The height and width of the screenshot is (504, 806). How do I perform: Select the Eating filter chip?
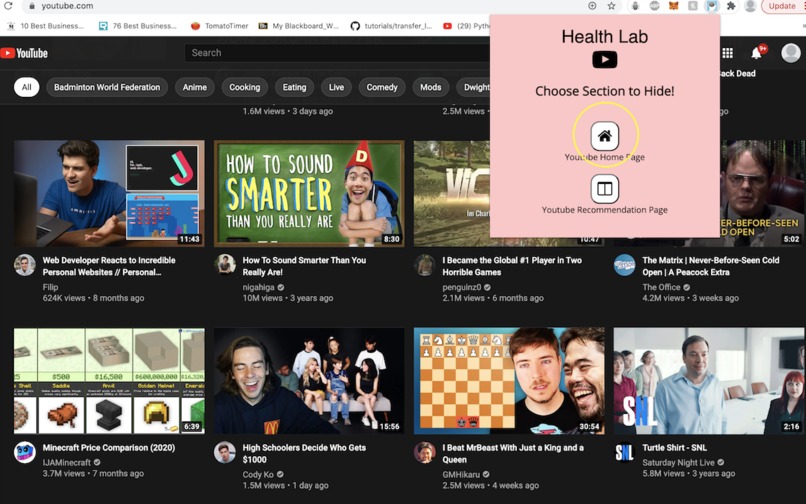[294, 87]
